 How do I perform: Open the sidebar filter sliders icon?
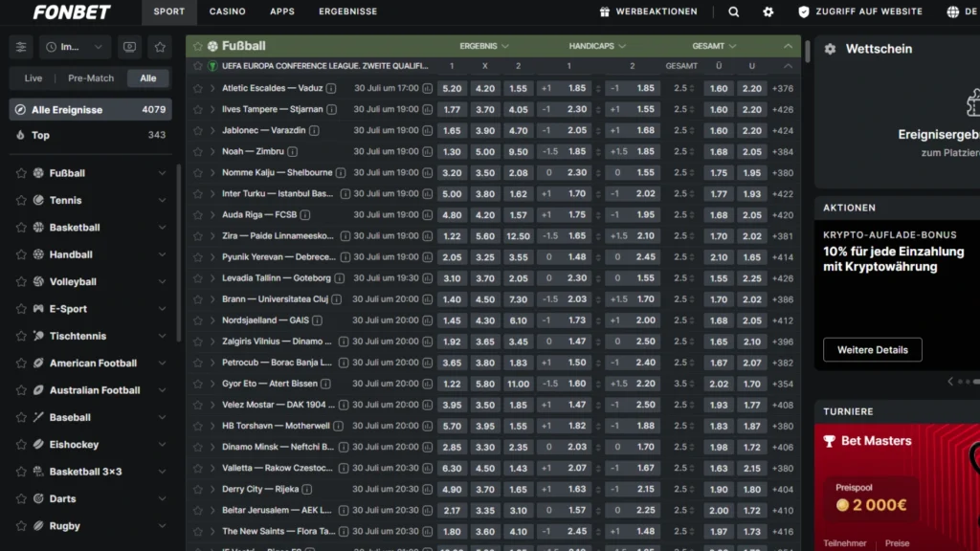21,47
